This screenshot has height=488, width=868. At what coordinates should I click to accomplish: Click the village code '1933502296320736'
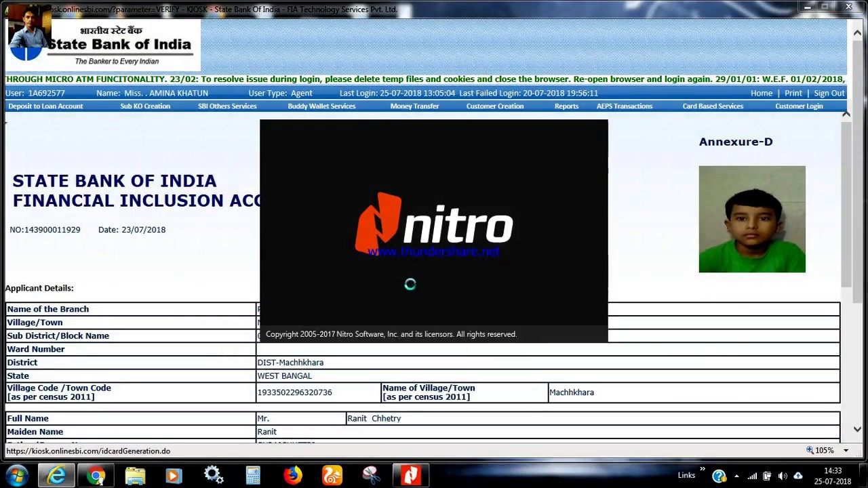coord(294,392)
